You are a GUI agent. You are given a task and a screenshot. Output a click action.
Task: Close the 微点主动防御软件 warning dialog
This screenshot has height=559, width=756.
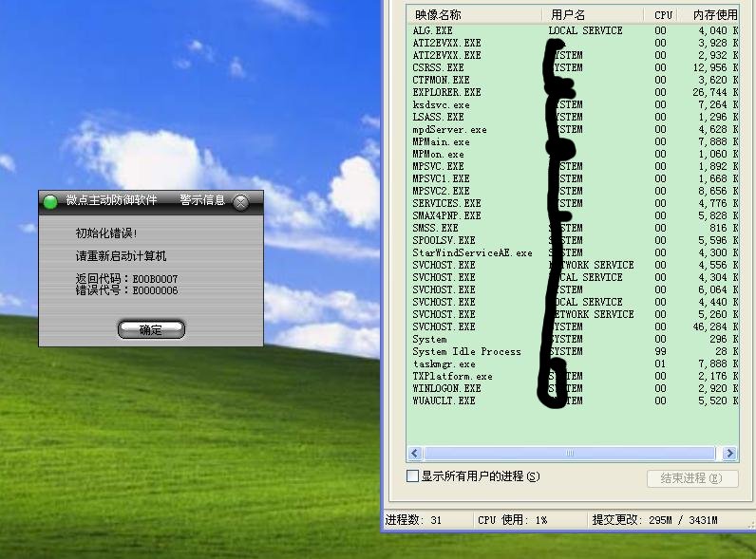[x=241, y=201]
